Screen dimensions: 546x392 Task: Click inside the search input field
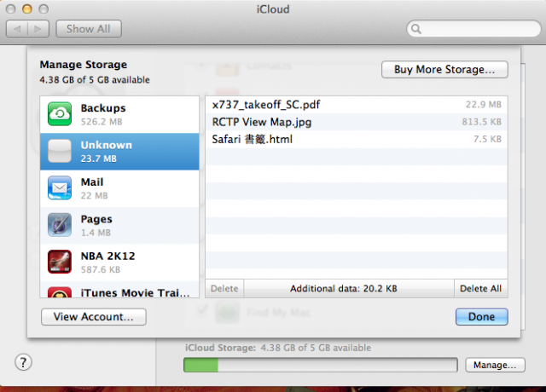[x=473, y=29]
